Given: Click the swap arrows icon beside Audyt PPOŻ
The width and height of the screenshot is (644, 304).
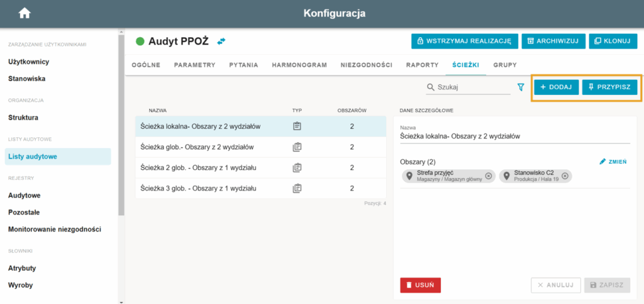Looking at the screenshot, I should 221,41.
